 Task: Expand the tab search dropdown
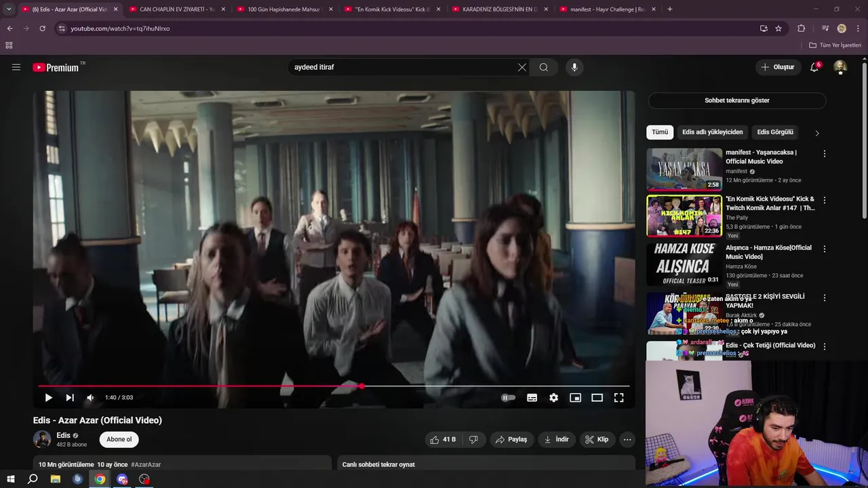click(x=9, y=9)
